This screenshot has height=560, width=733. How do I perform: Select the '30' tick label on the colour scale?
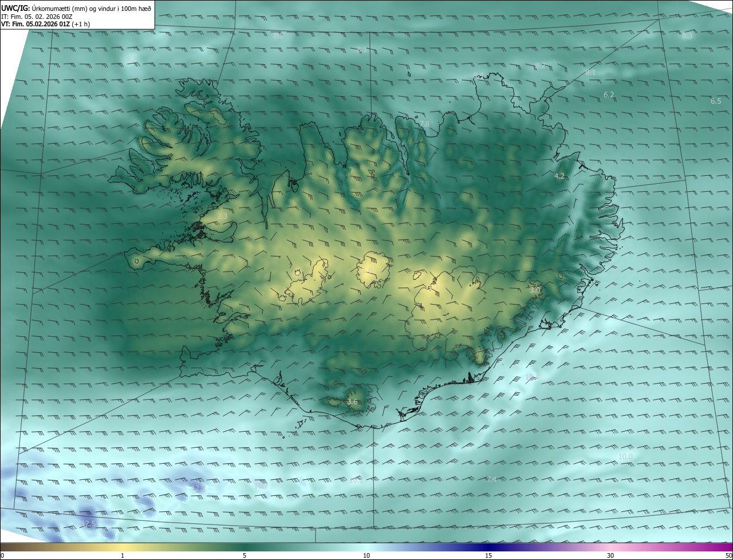click(x=610, y=555)
